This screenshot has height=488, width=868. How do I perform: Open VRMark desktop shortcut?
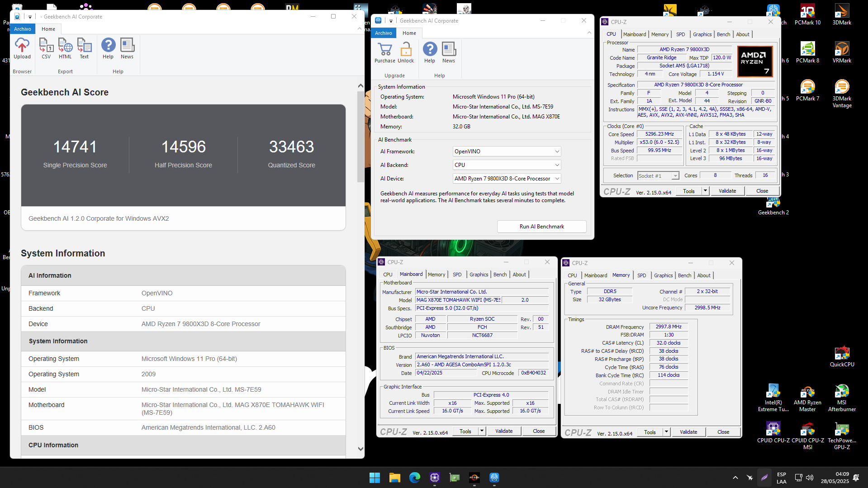[x=842, y=52]
